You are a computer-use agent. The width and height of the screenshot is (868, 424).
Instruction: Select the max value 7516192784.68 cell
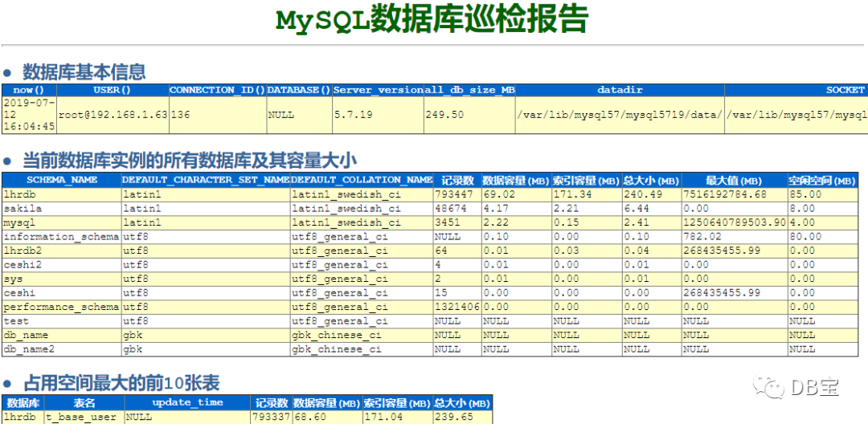pos(734,194)
